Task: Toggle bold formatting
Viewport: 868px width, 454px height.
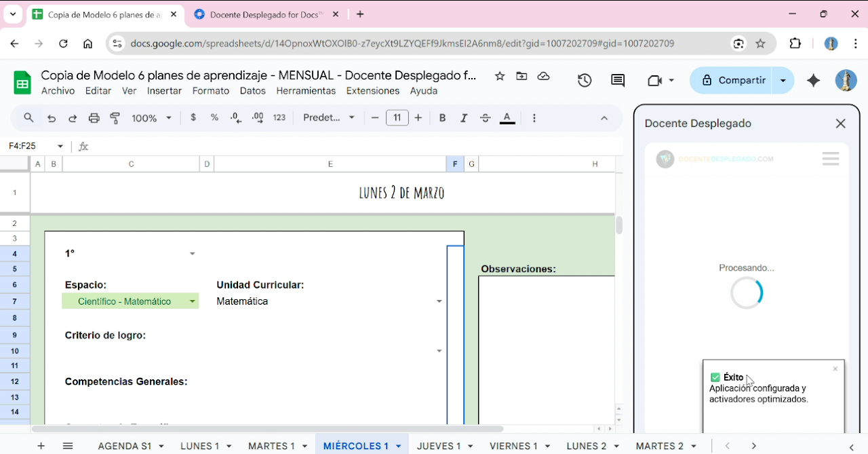Action: [442, 117]
